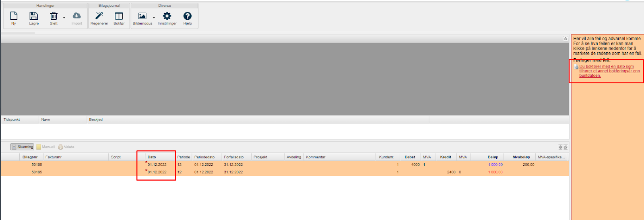Open the Bildemodus dropdown arrow

[x=154, y=18]
